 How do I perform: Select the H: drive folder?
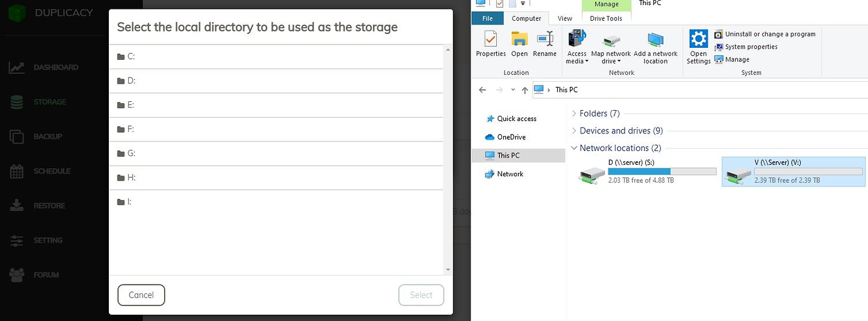click(276, 177)
